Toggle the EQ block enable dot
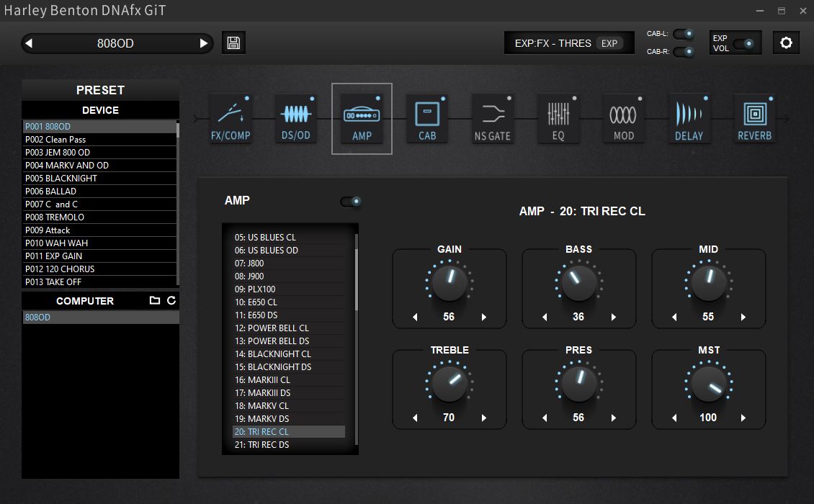The height and width of the screenshot is (504, 814). 575,98
